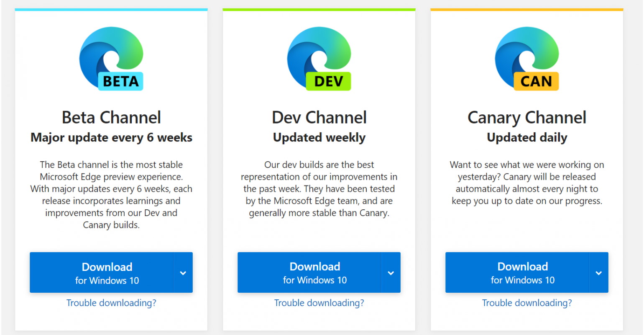Click the Beta Channel heading
644x335 pixels.
pyautogui.click(x=111, y=118)
